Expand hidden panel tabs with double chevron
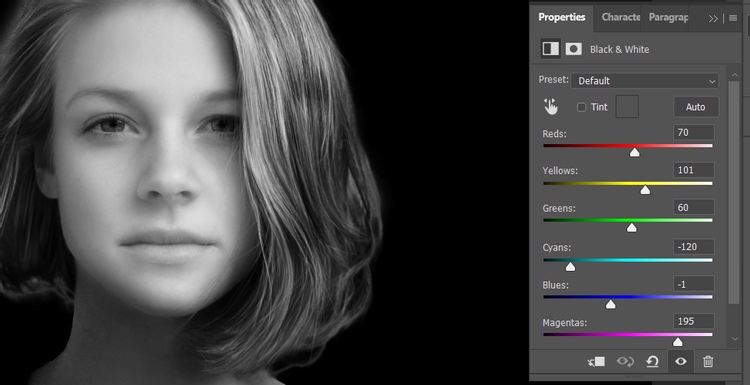Viewport: 750px width, 385px height. click(x=713, y=19)
